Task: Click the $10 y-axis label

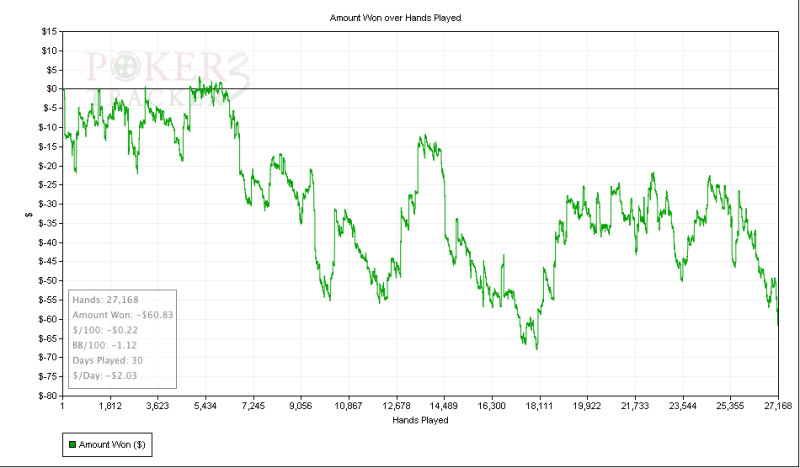Action: pyautogui.click(x=49, y=51)
